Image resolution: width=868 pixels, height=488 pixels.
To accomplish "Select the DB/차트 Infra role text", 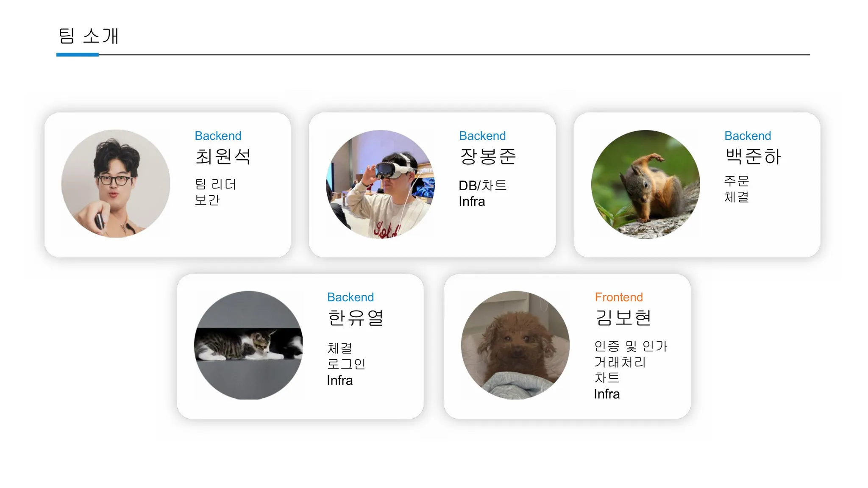I will [483, 193].
